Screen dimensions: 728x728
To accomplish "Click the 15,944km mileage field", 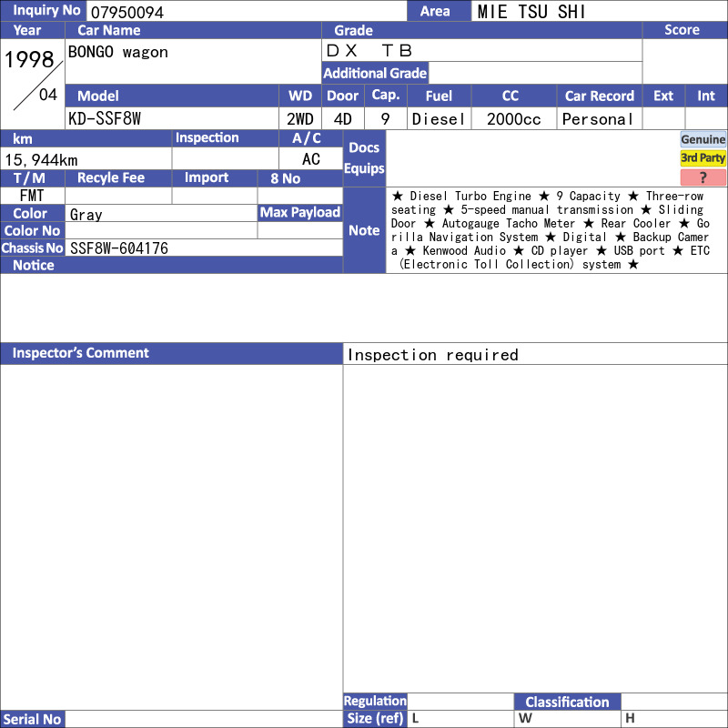I will (86, 160).
